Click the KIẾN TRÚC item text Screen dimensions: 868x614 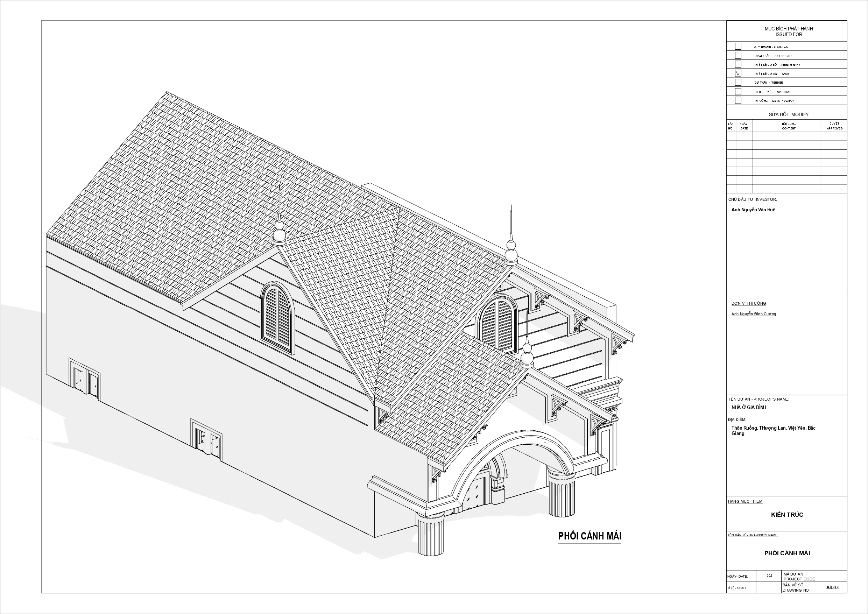(x=787, y=515)
